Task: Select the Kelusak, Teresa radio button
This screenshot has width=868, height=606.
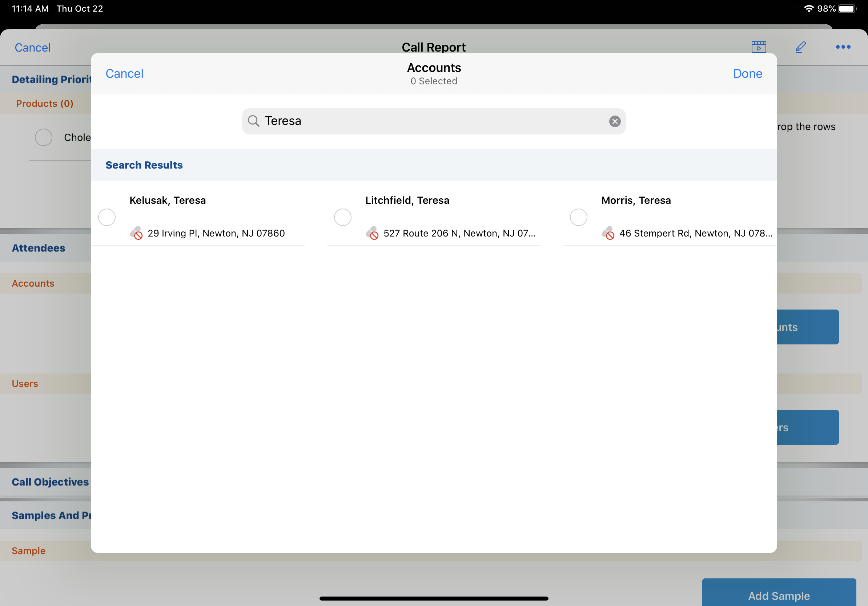Action: [107, 217]
